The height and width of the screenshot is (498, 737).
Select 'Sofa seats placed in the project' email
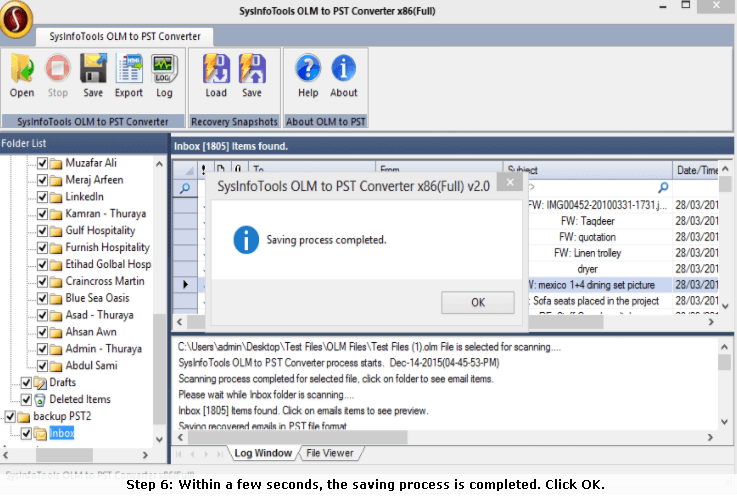(x=596, y=301)
